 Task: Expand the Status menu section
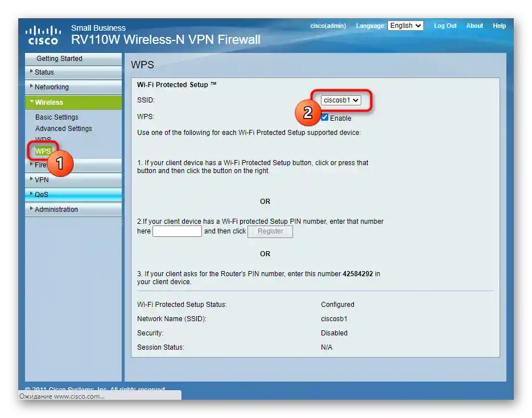tap(73, 72)
